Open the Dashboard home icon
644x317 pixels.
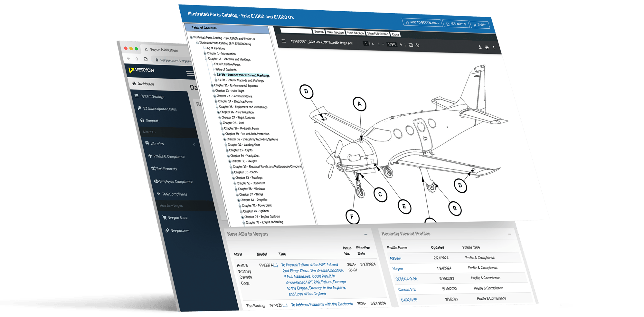[134, 83]
